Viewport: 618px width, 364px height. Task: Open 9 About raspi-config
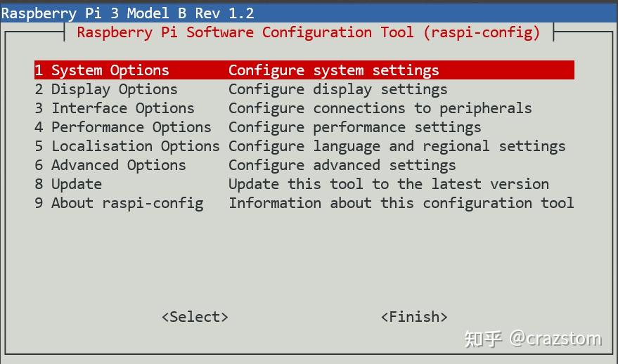119,203
